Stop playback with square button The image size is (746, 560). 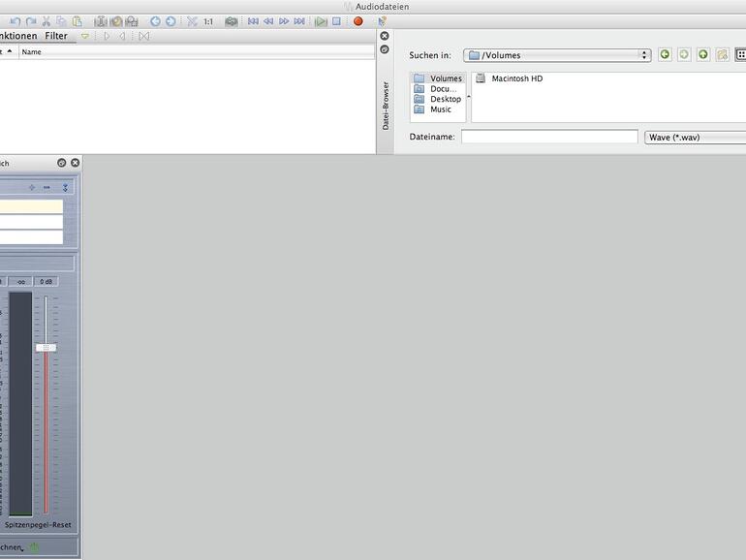pyautogui.click(x=336, y=21)
